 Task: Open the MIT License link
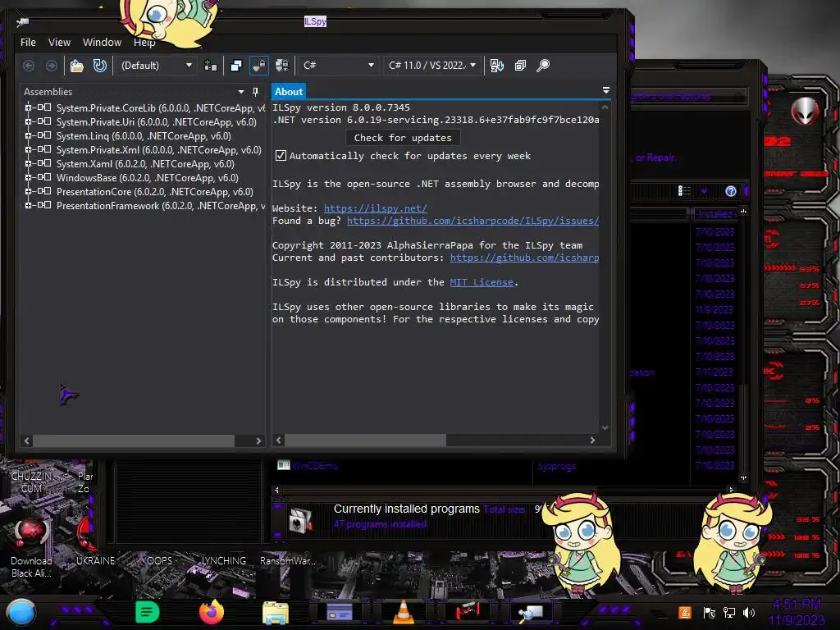point(481,282)
